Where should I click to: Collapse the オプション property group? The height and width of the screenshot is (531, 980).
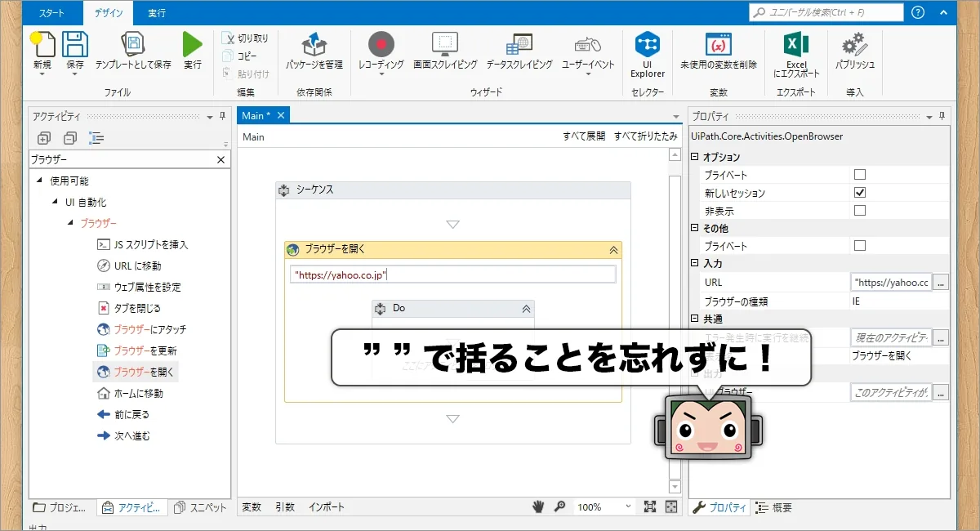[x=695, y=157]
